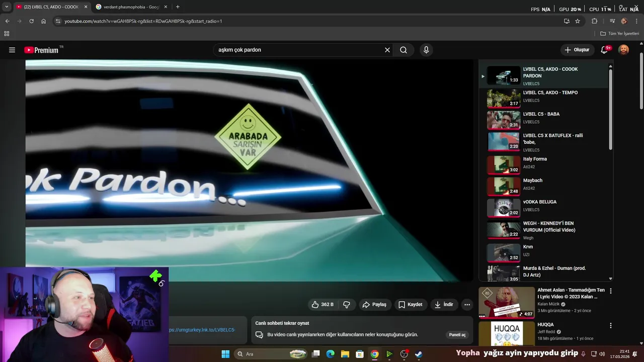
Task: Reload the page with the refresh icon
Action: pyautogui.click(x=31, y=21)
